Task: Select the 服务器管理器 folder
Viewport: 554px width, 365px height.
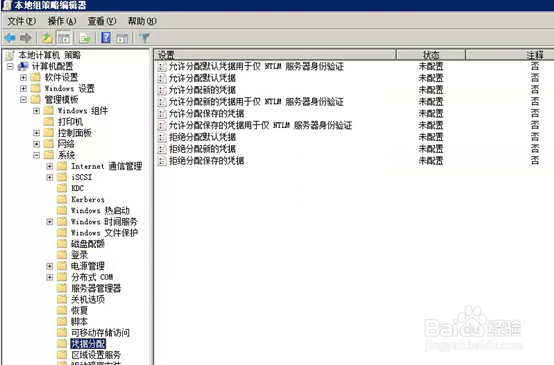Action: (96, 288)
